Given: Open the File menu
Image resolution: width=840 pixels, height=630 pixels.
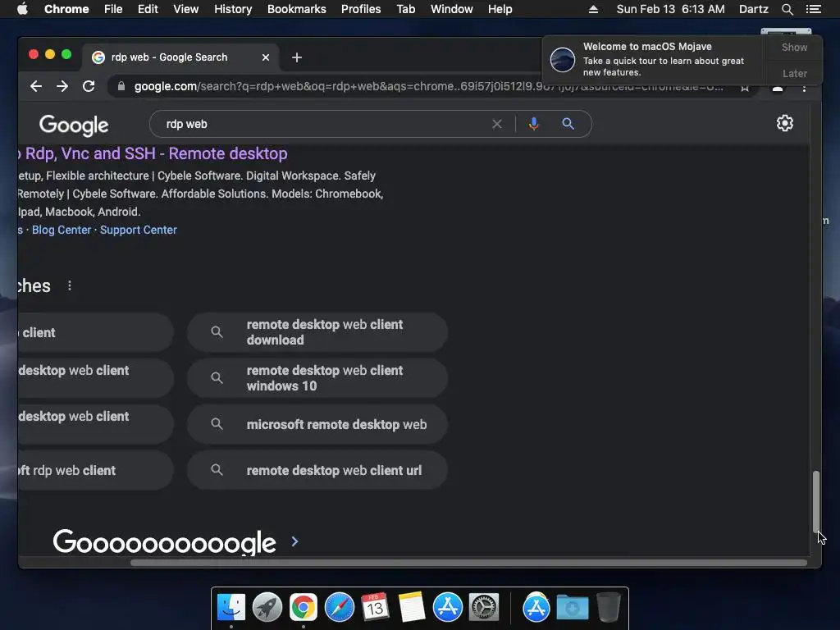Looking at the screenshot, I should [x=113, y=9].
